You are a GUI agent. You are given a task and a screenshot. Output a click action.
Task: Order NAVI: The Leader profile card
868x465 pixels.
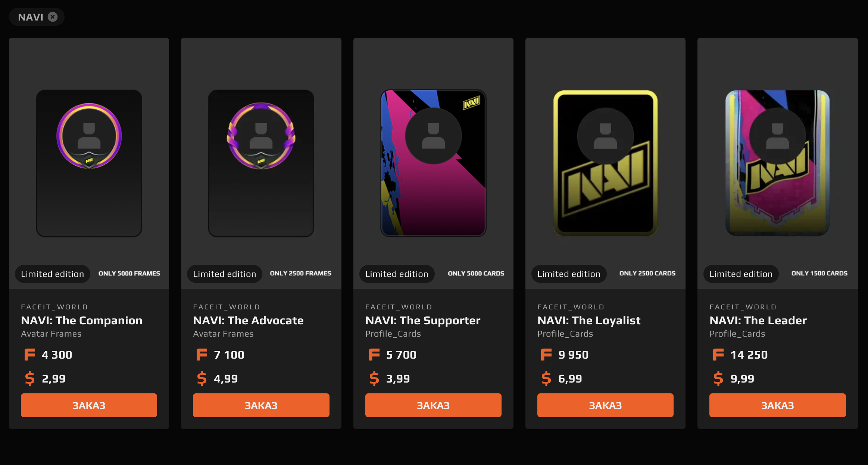(x=778, y=405)
